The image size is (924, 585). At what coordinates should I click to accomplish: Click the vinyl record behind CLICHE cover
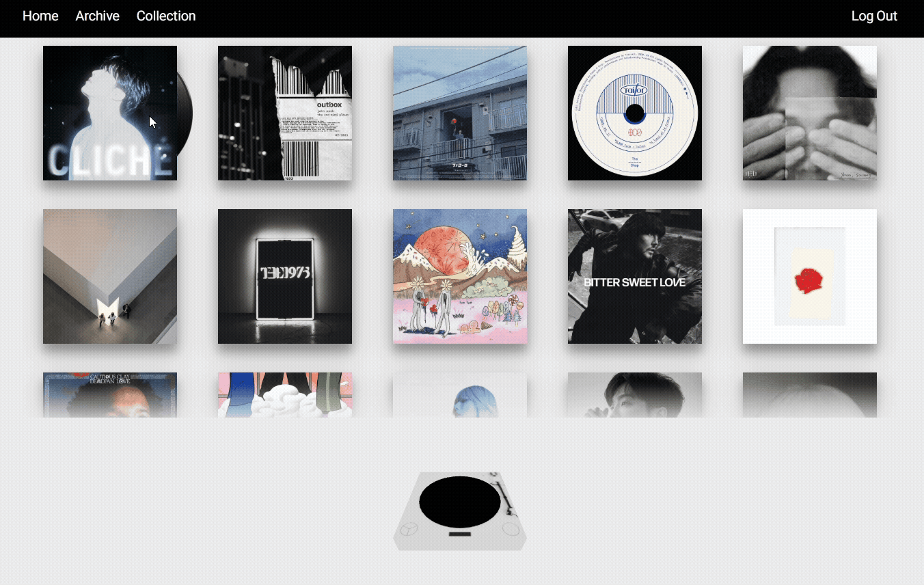tap(185, 113)
